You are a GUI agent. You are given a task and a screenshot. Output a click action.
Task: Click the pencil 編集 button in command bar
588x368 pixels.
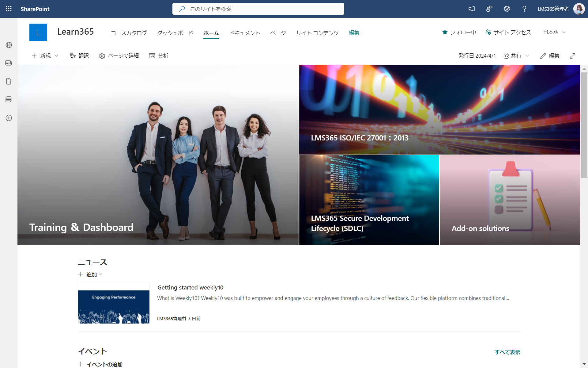[x=550, y=56]
